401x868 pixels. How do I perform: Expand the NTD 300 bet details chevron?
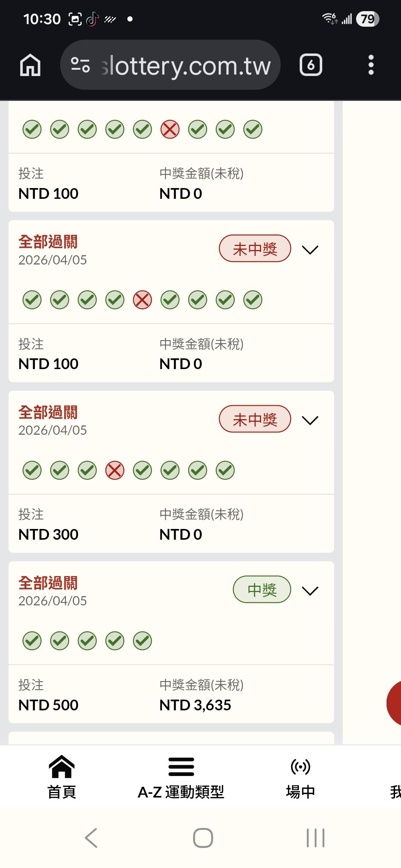310,420
